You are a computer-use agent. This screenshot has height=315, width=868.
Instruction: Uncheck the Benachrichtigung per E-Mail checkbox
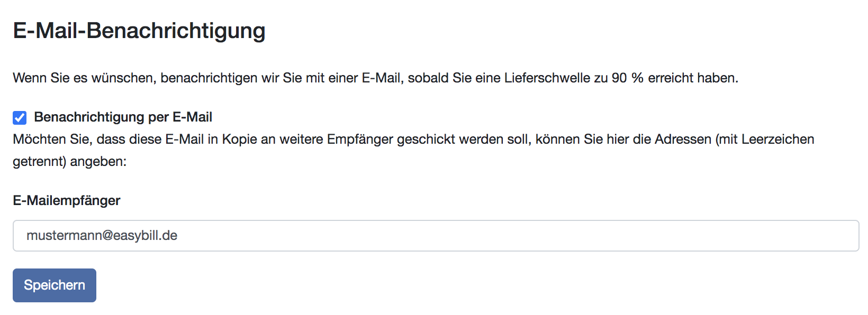click(20, 117)
